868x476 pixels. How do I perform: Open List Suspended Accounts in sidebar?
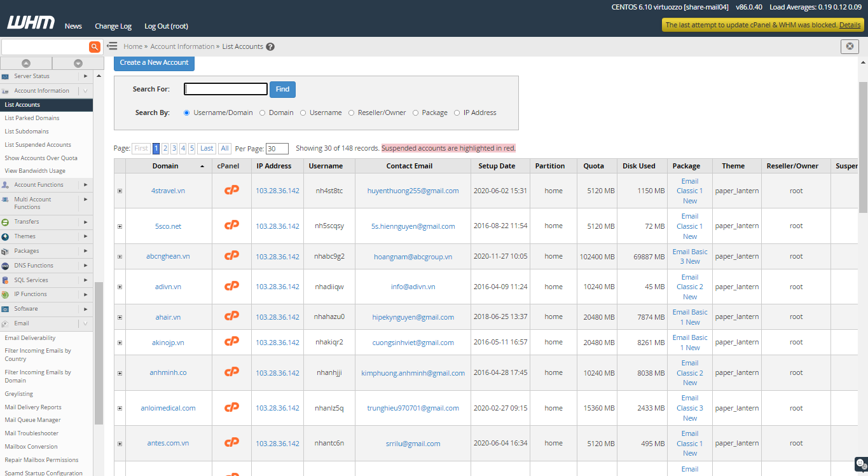tap(38, 145)
